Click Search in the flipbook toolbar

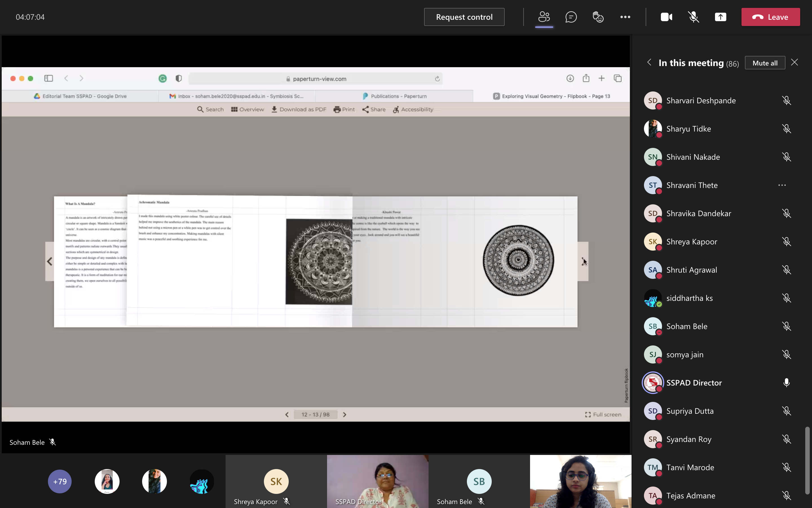point(210,110)
